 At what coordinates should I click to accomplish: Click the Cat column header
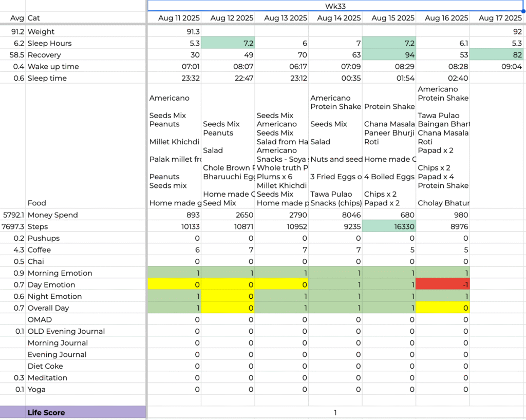(x=33, y=18)
